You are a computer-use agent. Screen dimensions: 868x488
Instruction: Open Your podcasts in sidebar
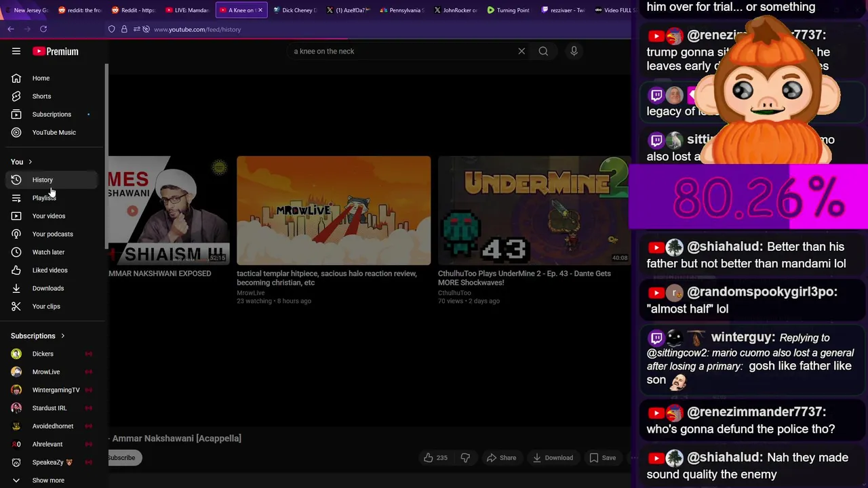click(53, 234)
